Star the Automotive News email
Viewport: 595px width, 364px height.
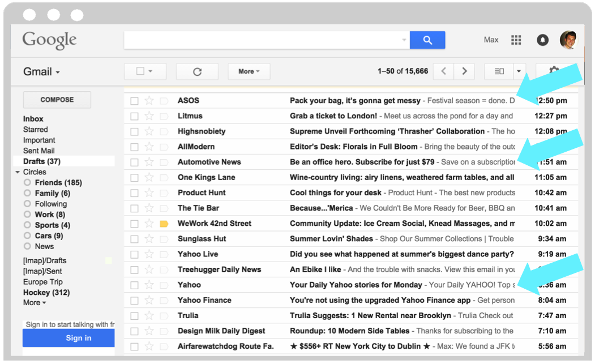click(149, 162)
